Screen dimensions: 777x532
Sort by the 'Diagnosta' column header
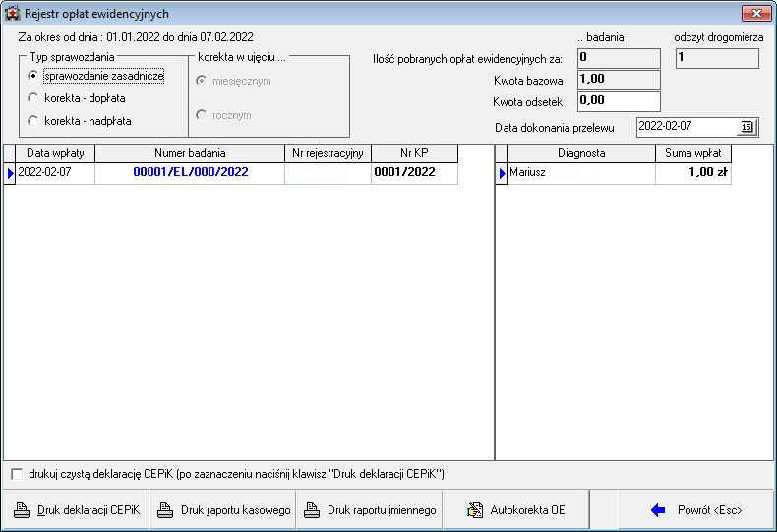[581, 153]
